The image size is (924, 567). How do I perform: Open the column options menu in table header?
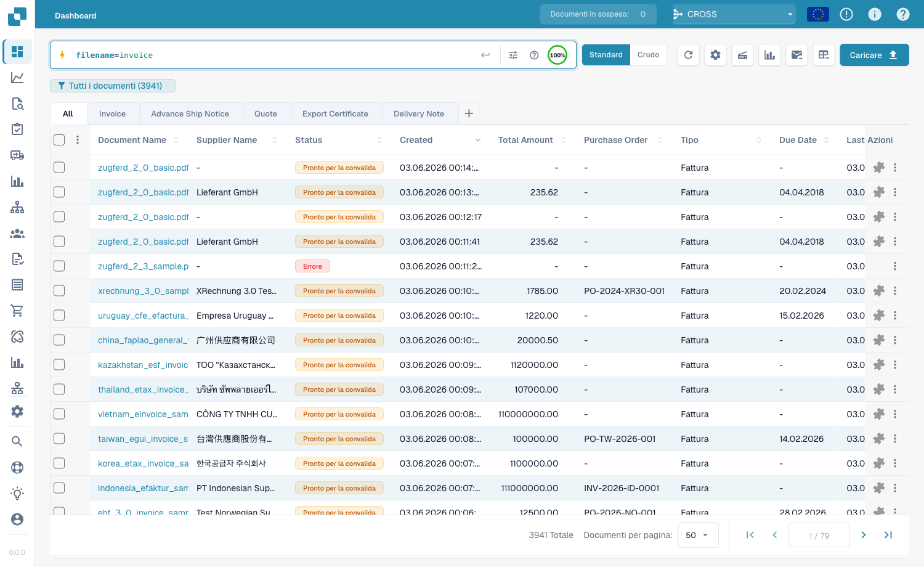(x=78, y=140)
